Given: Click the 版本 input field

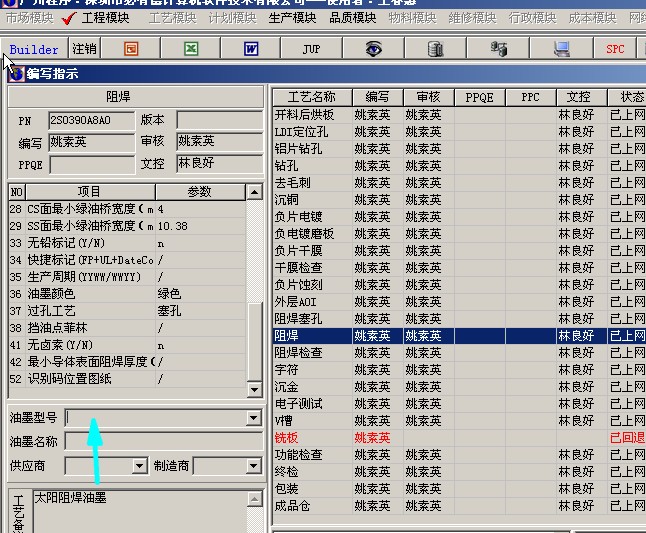Looking at the screenshot, I should 220,120.
